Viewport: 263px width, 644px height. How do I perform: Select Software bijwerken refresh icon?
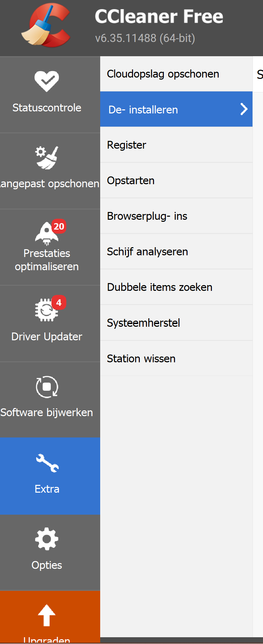coord(47,387)
